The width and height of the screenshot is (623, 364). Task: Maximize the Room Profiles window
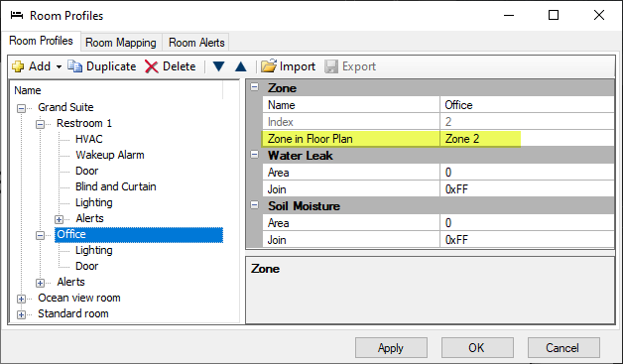click(554, 15)
